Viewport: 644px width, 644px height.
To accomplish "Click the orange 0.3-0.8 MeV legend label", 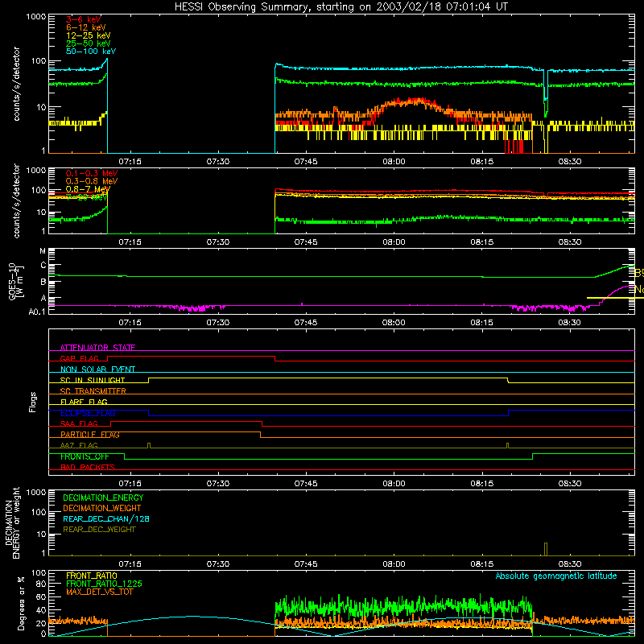I will [x=92, y=181].
